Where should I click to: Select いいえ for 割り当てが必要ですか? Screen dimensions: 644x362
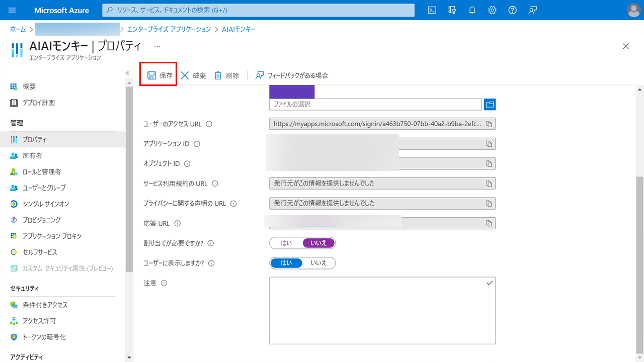[x=318, y=243]
